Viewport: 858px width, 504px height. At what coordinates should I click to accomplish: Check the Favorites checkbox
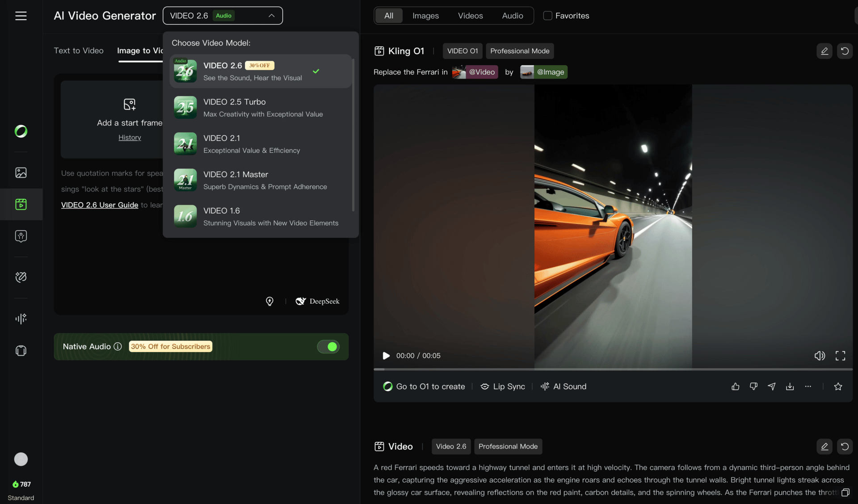[x=547, y=16]
